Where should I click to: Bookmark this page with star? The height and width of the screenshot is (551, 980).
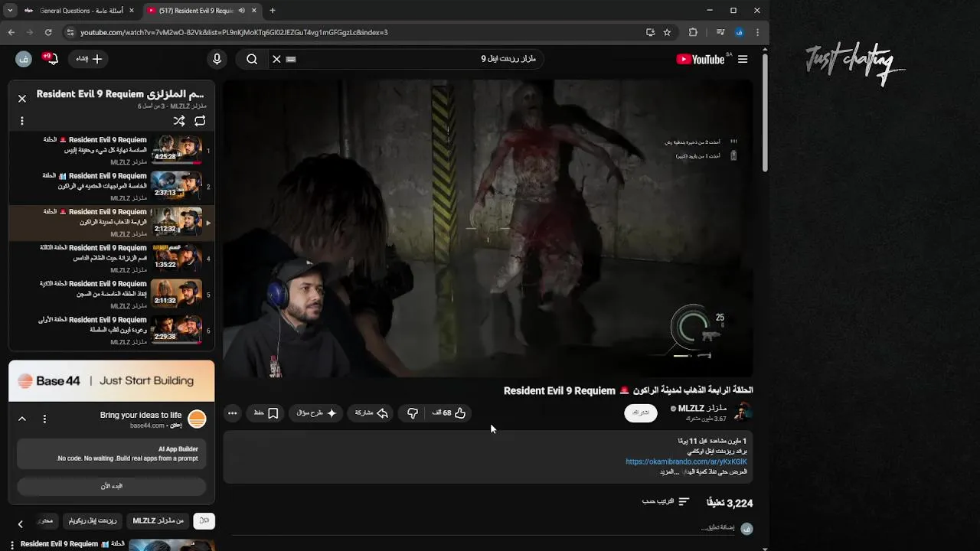pyautogui.click(x=667, y=32)
